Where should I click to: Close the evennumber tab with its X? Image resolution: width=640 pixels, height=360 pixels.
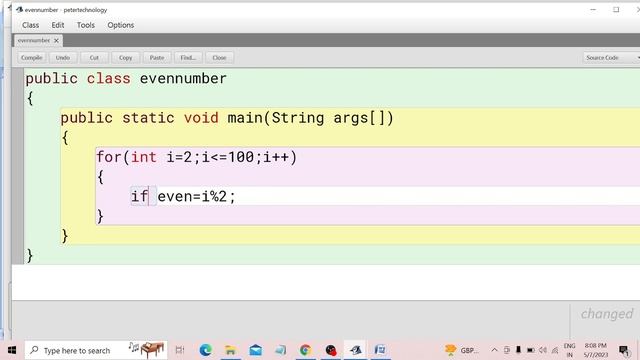[56, 40]
